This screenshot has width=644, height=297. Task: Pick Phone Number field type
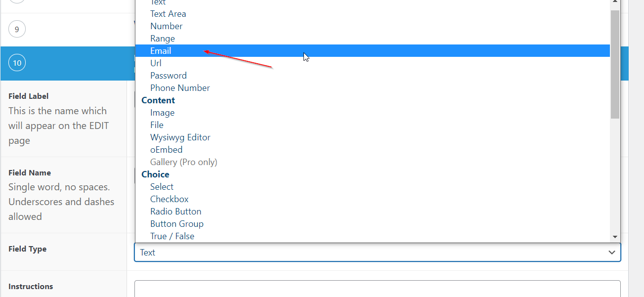[x=180, y=88]
